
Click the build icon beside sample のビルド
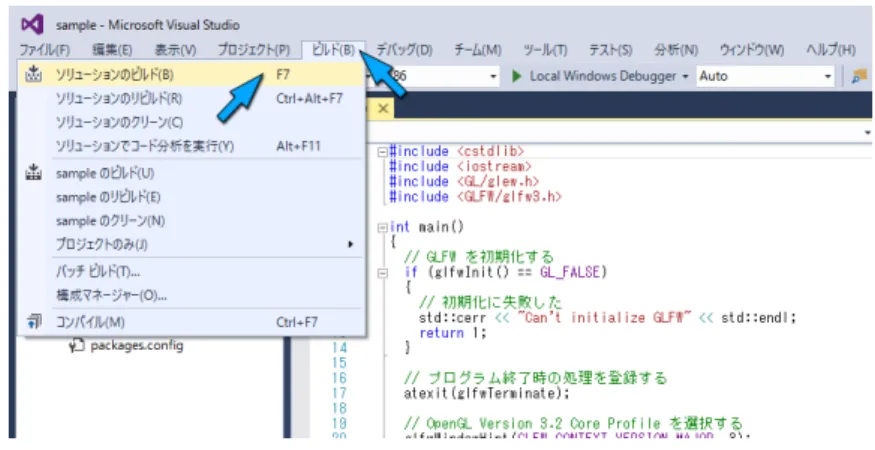pos(33,173)
